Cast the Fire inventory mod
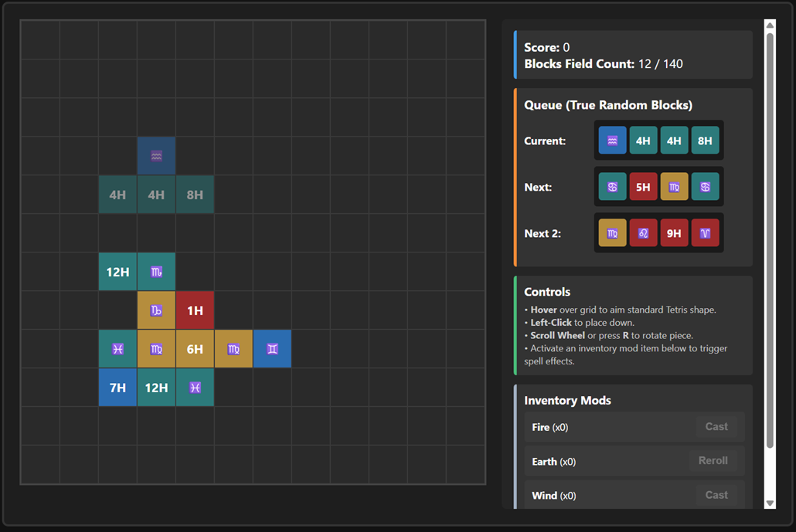 pos(716,426)
